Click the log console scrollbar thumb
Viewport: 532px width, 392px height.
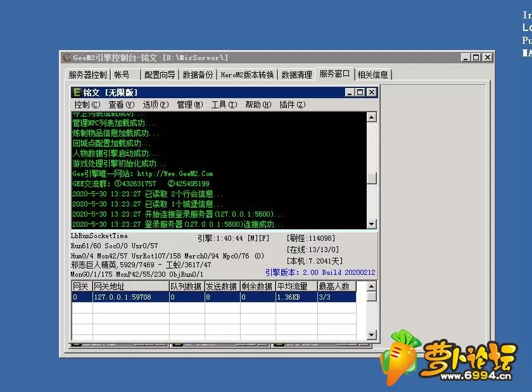click(372, 179)
